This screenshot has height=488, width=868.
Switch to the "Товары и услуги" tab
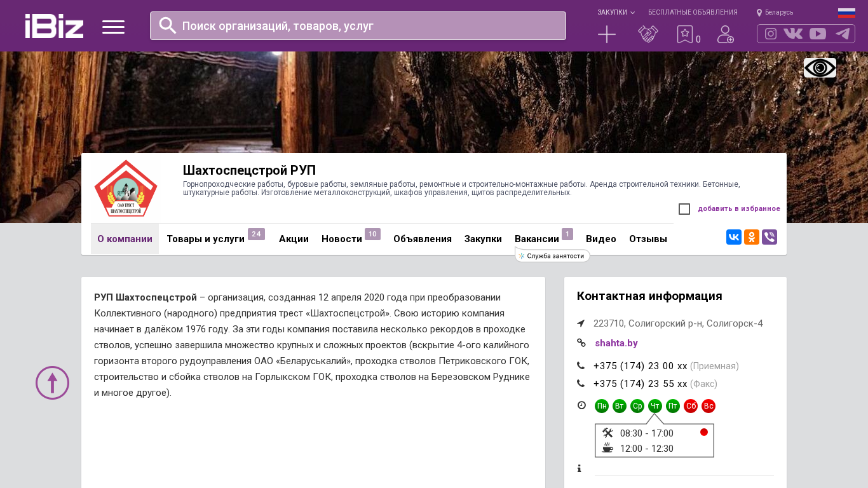pyautogui.click(x=206, y=239)
